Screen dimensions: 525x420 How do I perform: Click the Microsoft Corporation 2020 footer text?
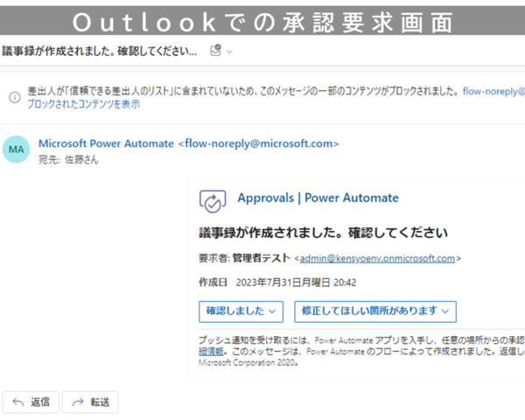248,363
